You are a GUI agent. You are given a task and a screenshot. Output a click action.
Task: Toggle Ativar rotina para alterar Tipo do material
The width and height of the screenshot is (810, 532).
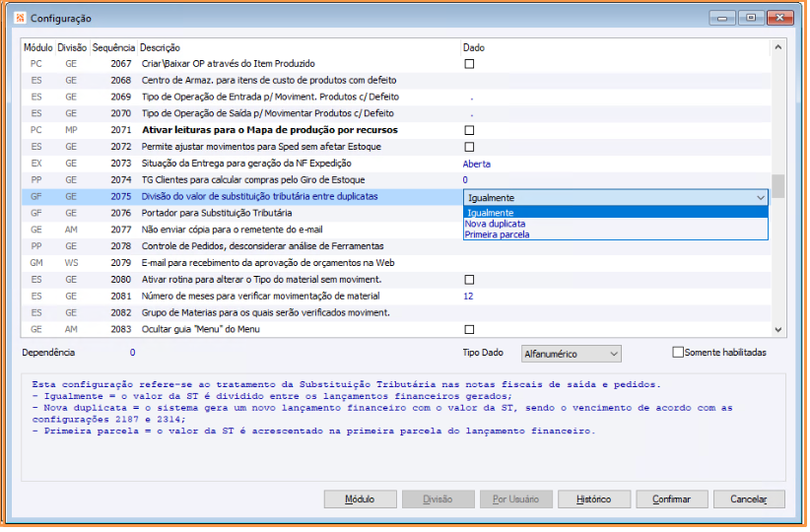click(470, 281)
